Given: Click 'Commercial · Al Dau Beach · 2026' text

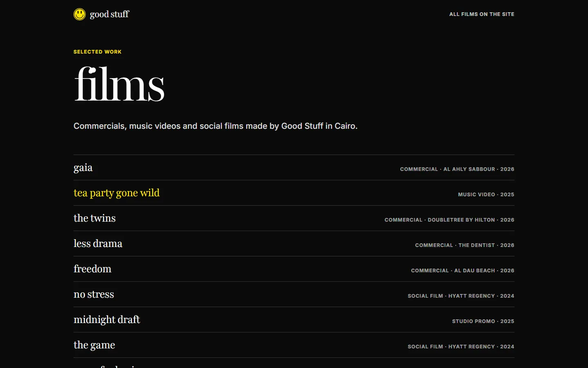Looking at the screenshot, I should 463,271.
